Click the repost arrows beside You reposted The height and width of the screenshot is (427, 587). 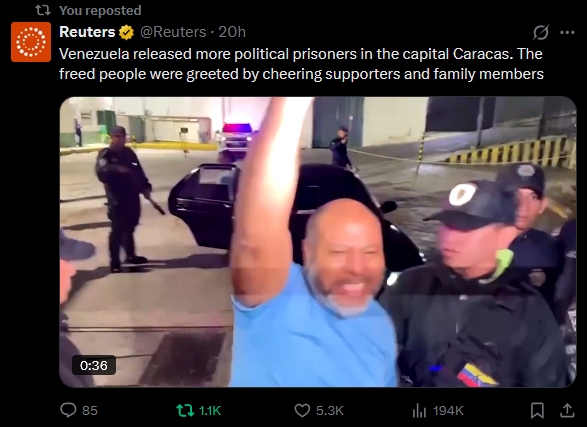click(x=43, y=10)
